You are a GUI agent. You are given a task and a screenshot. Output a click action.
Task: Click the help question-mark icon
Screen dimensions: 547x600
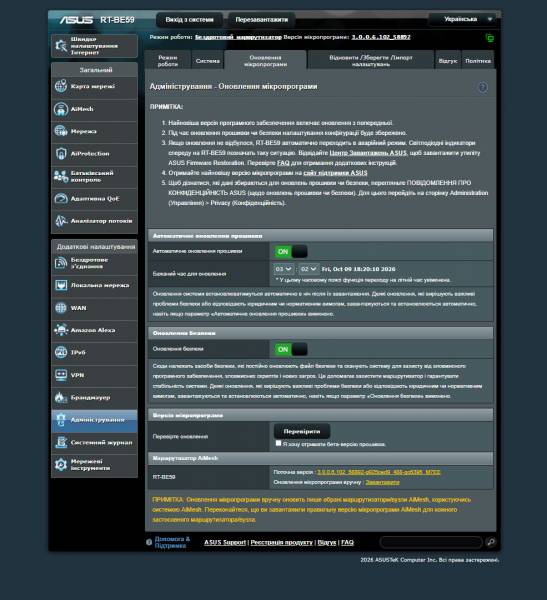[x=483, y=87]
